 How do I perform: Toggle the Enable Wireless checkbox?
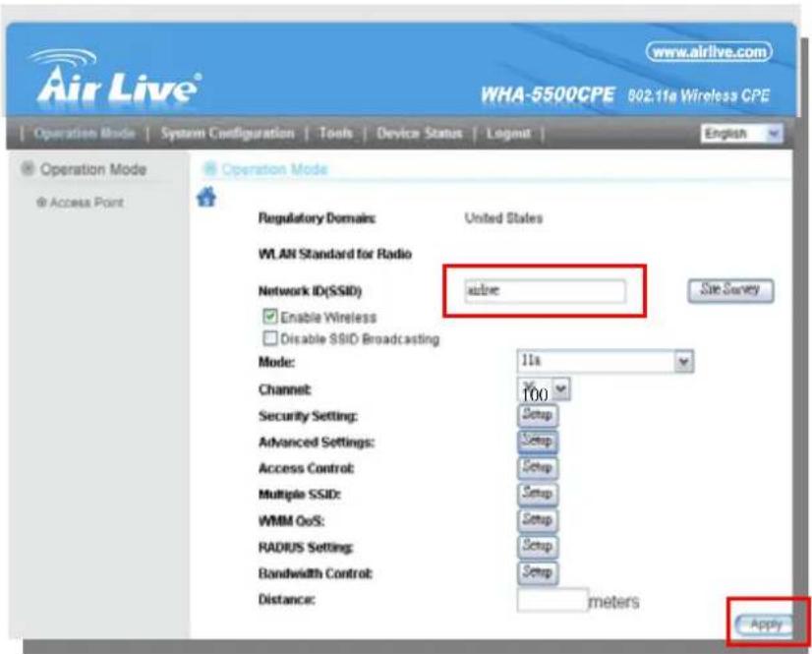[269, 316]
